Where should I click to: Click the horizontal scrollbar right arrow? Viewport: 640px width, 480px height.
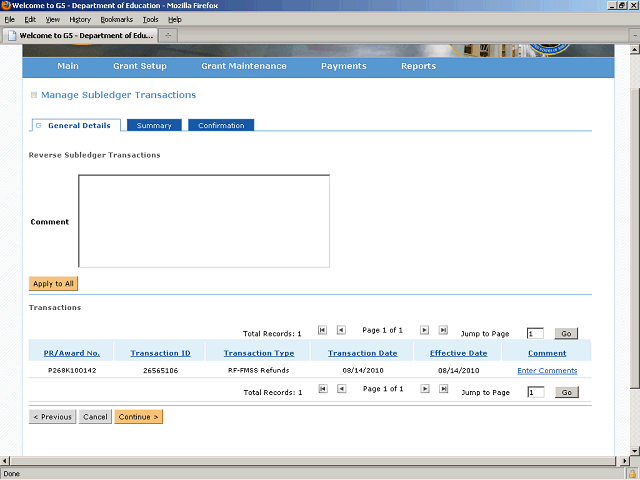(624, 461)
